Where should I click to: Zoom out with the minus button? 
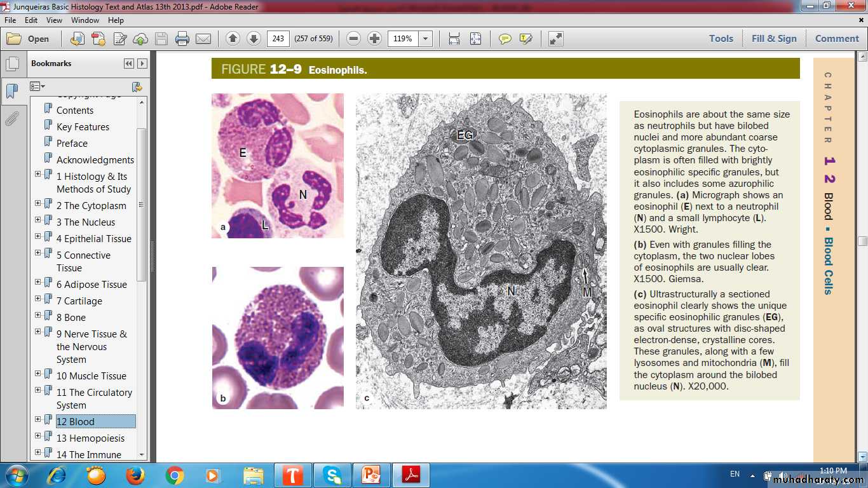[x=354, y=39]
